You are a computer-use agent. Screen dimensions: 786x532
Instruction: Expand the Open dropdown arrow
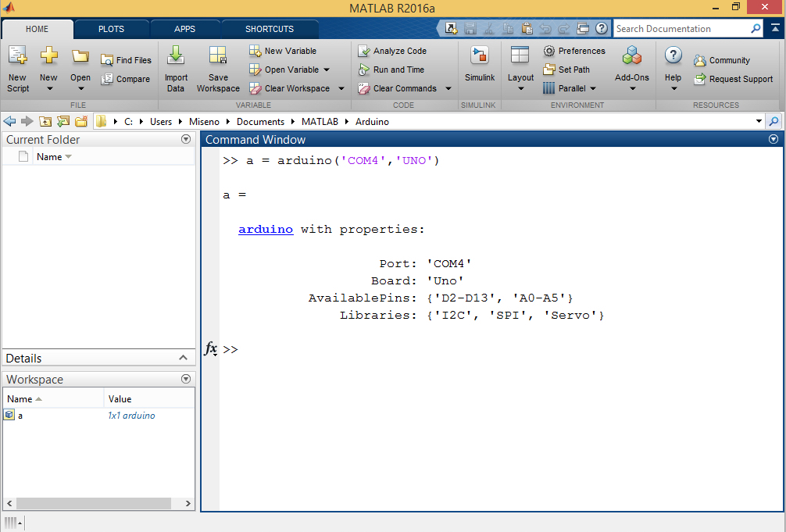[80, 89]
